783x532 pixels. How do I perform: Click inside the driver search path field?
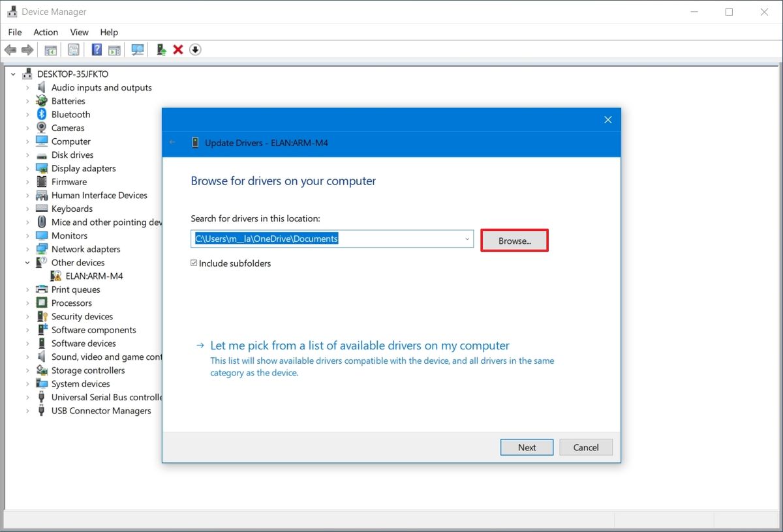point(326,239)
